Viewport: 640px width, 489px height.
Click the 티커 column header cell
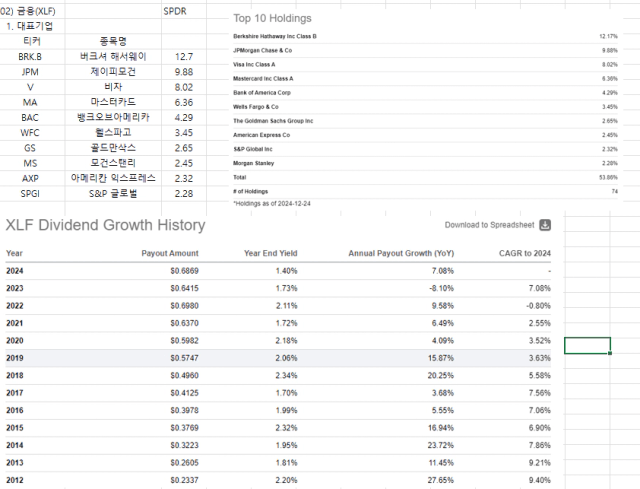[x=32, y=41]
